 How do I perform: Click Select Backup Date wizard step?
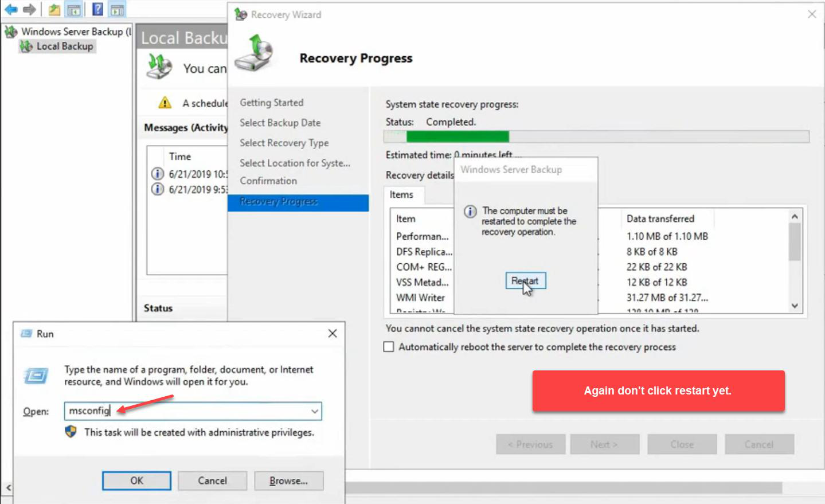click(x=280, y=123)
